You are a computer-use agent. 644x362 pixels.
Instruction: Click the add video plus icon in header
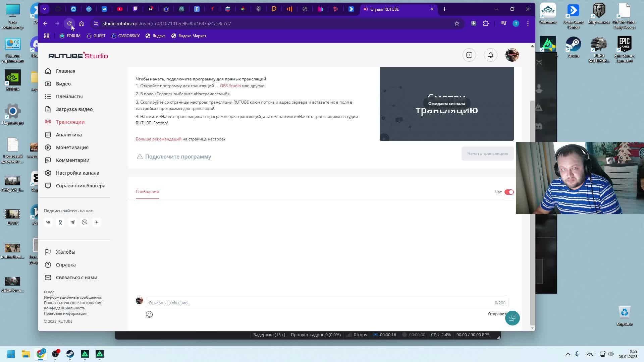point(469,55)
